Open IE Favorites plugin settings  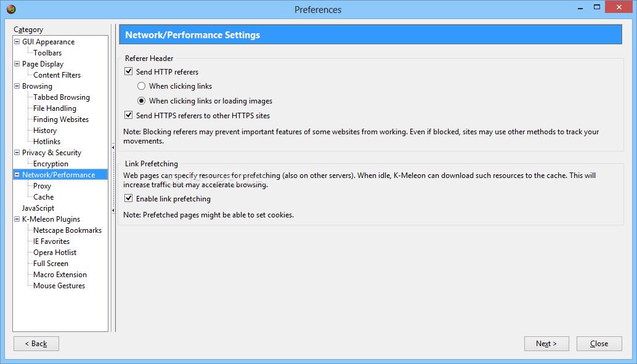tap(51, 241)
